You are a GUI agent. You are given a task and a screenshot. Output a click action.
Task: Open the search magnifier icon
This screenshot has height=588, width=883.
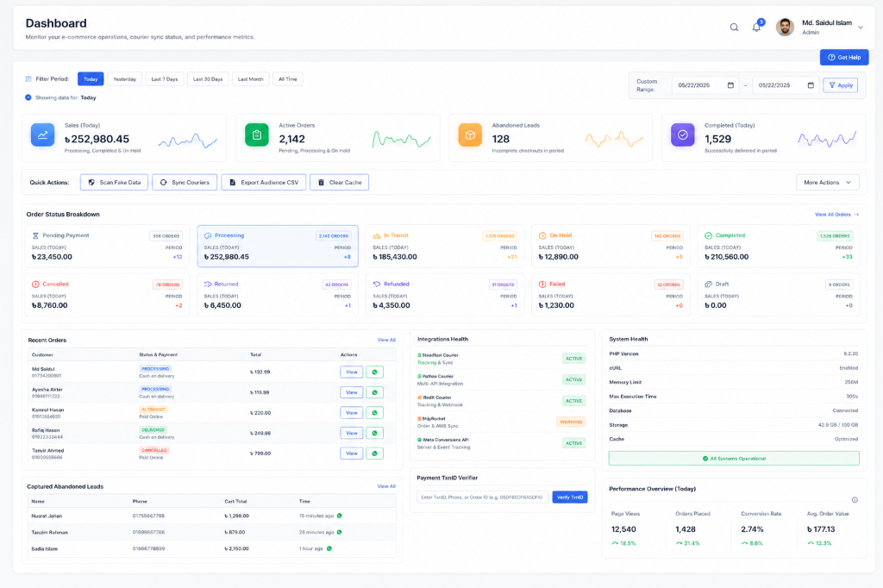pyautogui.click(x=734, y=27)
